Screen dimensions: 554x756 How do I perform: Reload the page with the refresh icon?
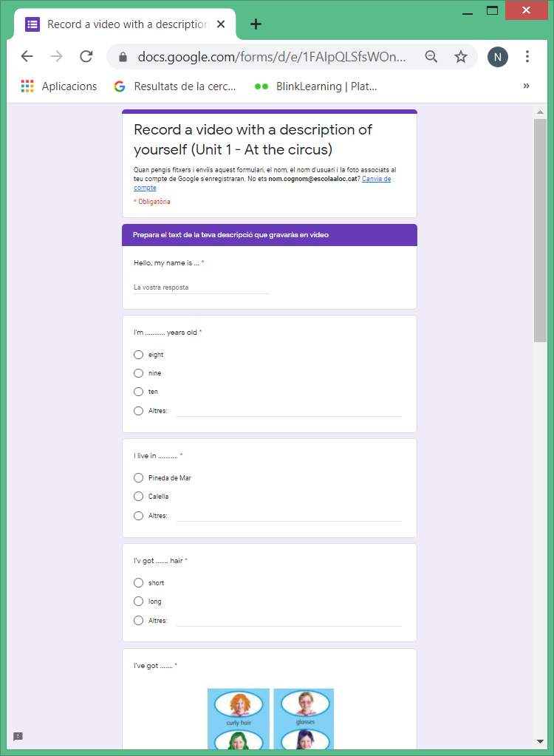click(86, 57)
